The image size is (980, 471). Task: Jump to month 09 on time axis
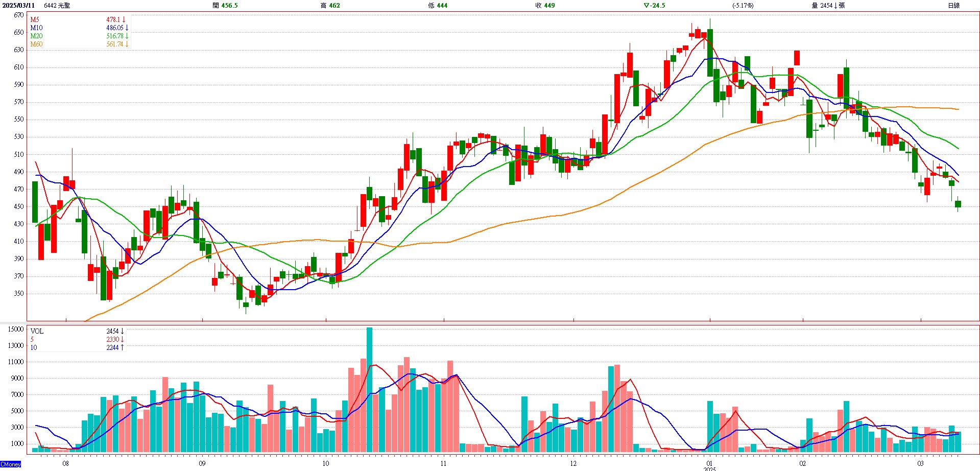(x=202, y=464)
